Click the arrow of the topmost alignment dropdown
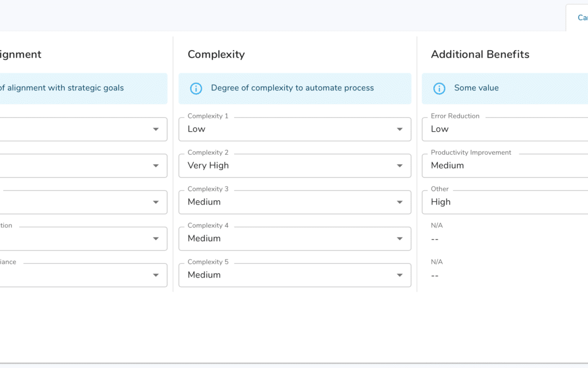The image size is (588, 368). 156,129
